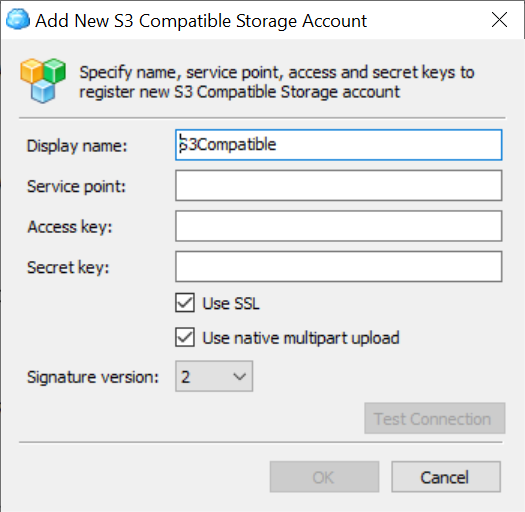Click the Display name label text

pos(77,146)
